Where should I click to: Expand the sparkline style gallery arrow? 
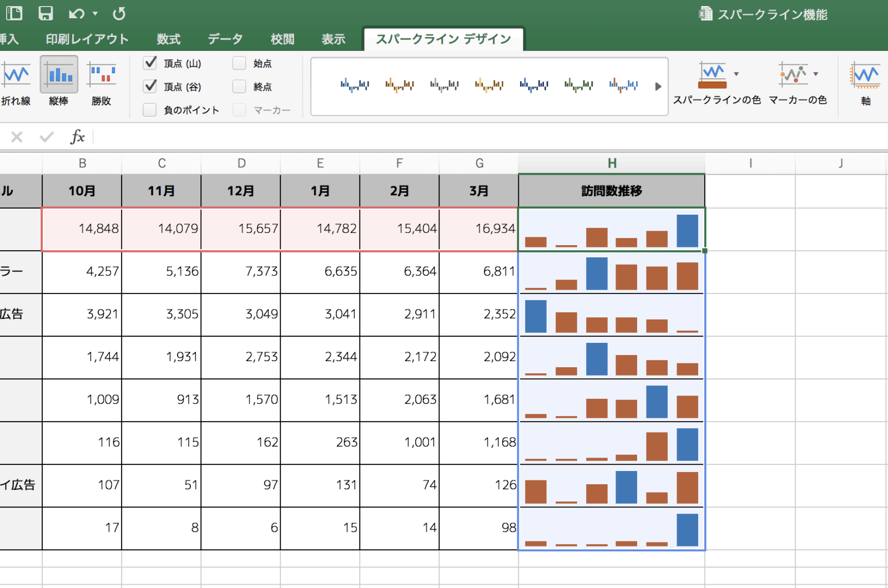658,87
